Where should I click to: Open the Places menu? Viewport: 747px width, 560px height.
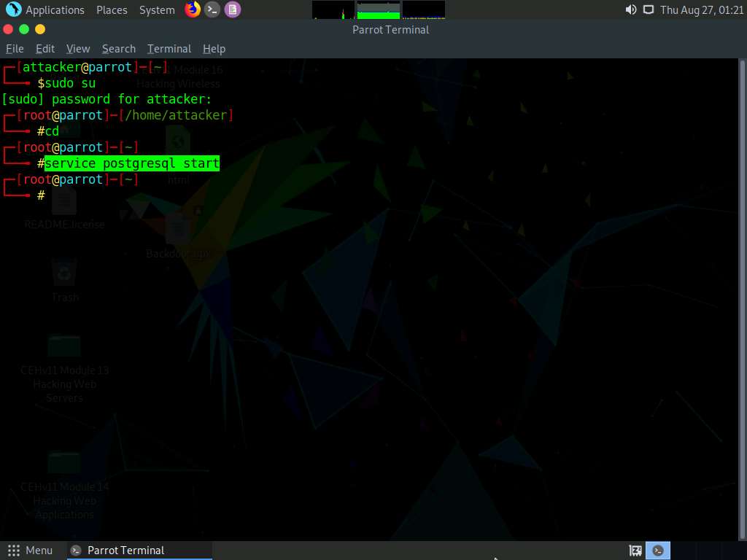(111, 9)
